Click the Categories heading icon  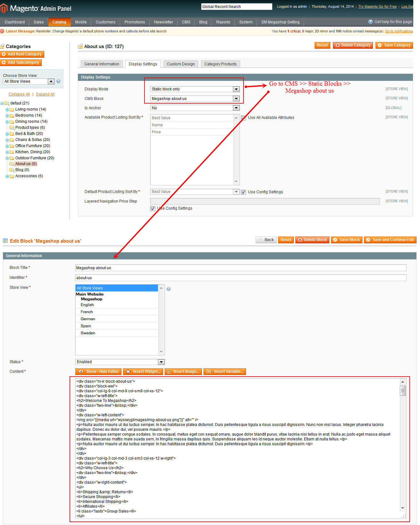pyautogui.click(x=2, y=46)
